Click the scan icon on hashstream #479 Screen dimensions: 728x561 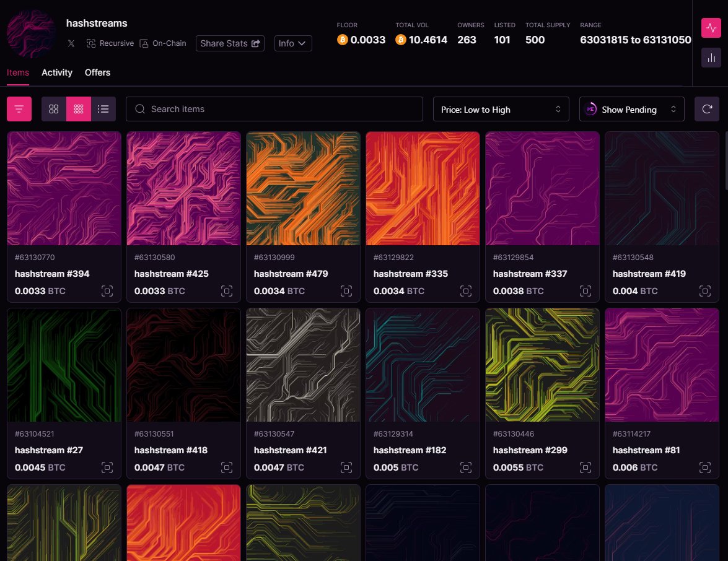(346, 291)
